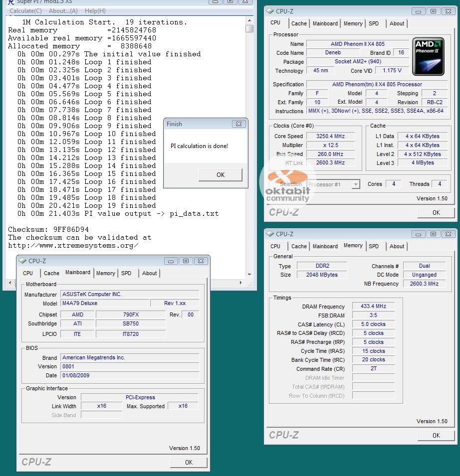Open Memory tab in Mainboard window

[x=105, y=273]
